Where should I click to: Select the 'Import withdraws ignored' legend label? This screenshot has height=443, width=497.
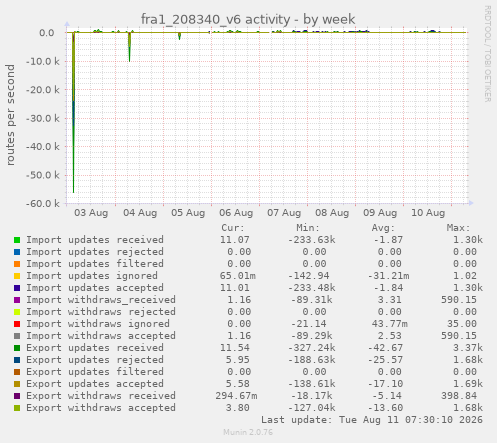(x=98, y=324)
